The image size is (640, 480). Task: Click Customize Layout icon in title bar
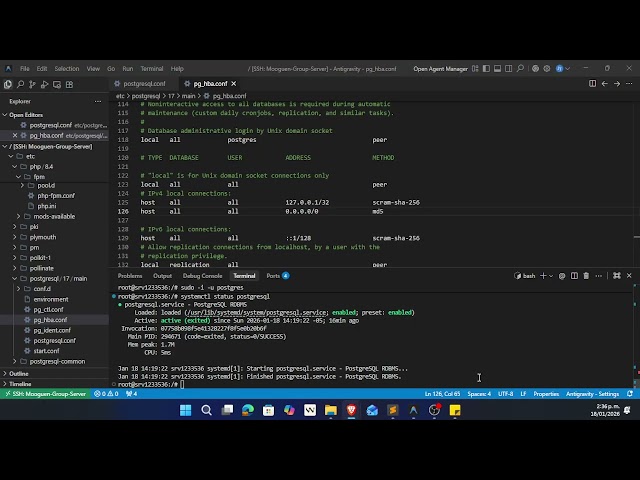(x=475, y=69)
